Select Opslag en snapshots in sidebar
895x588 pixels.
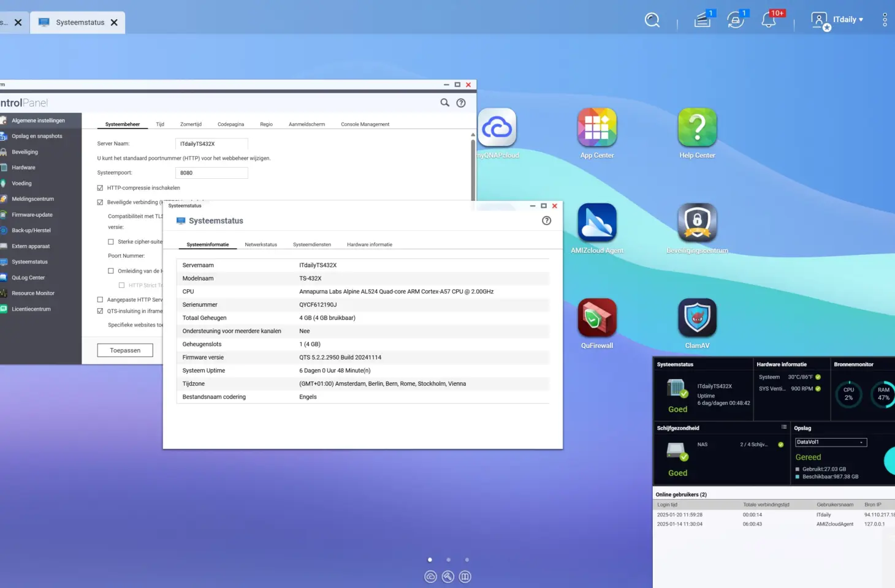(x=40, y=136)
